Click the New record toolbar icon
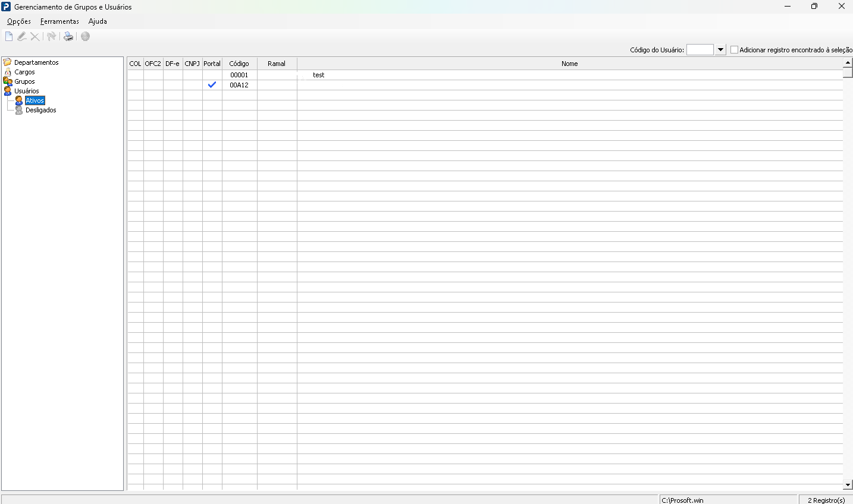Screen dimensions: 853x504 [x=9, y=37]
